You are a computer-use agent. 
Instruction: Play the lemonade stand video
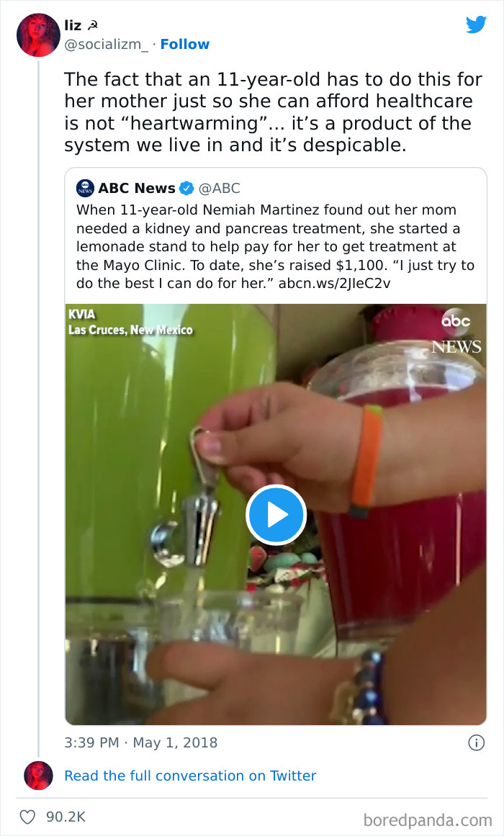(276, 514)
